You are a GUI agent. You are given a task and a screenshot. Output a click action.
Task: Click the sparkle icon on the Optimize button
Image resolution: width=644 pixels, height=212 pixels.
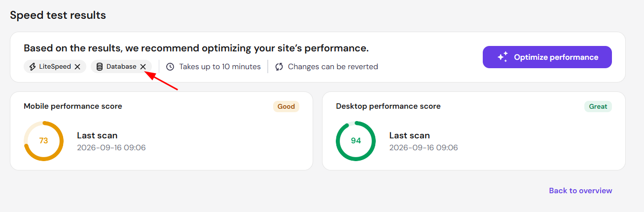click(x=502, y=57)
